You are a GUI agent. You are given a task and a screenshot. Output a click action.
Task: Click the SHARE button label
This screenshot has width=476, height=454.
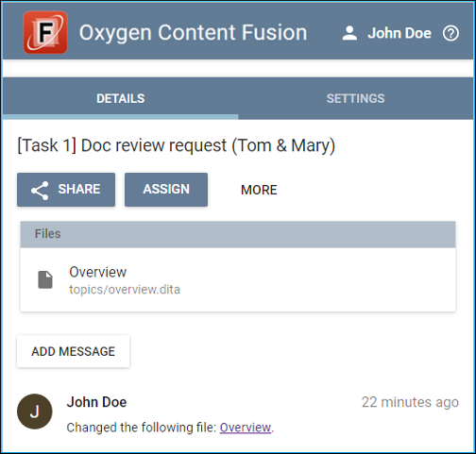pyautogui.click(x=79, y=189)
